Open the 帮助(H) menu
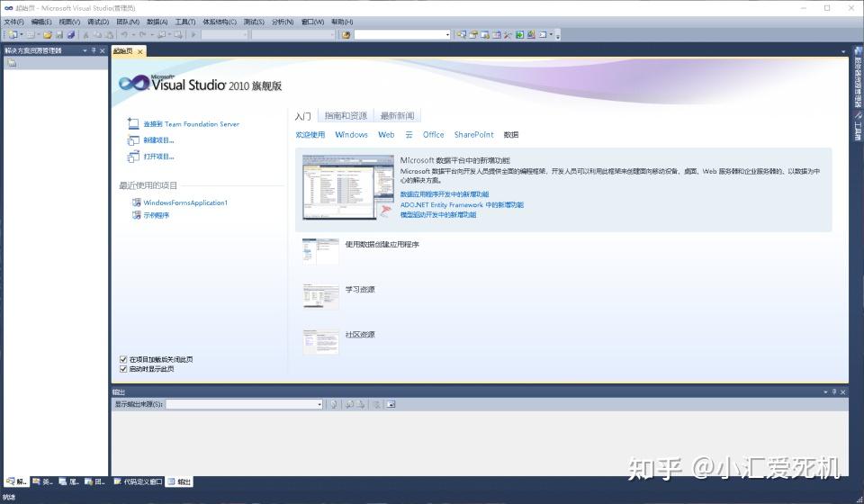The height and width of the screenshot is (504, 864). pos(342,22)
